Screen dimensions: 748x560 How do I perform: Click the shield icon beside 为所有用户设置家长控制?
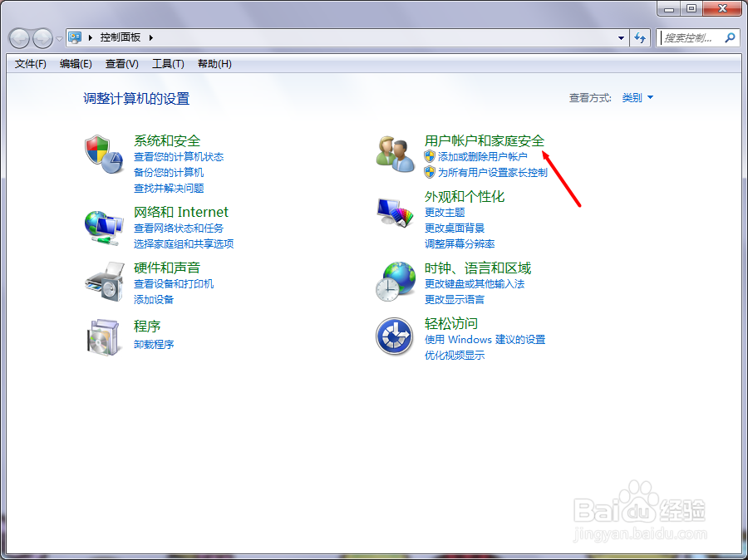[430, 172]
